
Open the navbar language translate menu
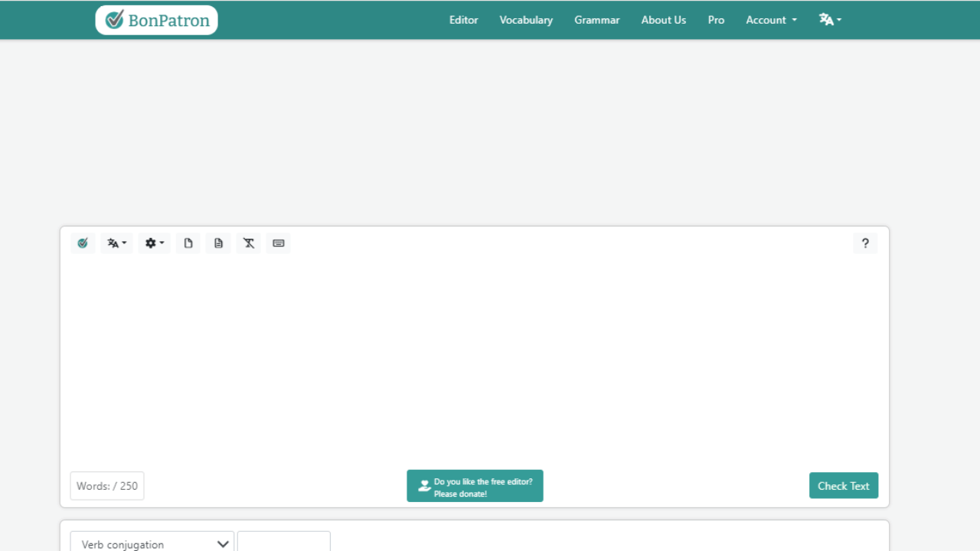830,20
